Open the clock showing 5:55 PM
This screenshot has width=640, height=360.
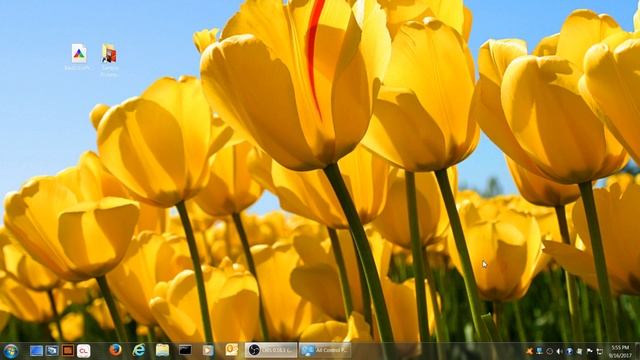tap(620, 351)
